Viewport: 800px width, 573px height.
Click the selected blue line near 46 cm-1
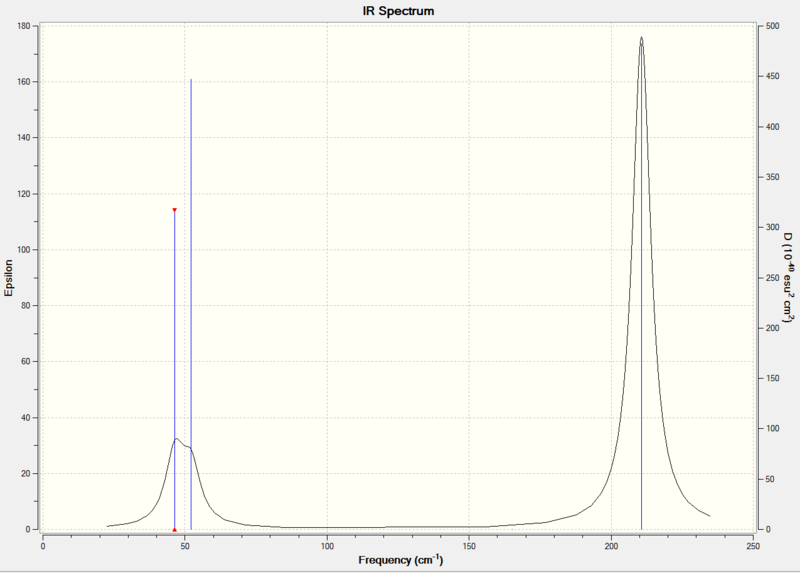174,370
